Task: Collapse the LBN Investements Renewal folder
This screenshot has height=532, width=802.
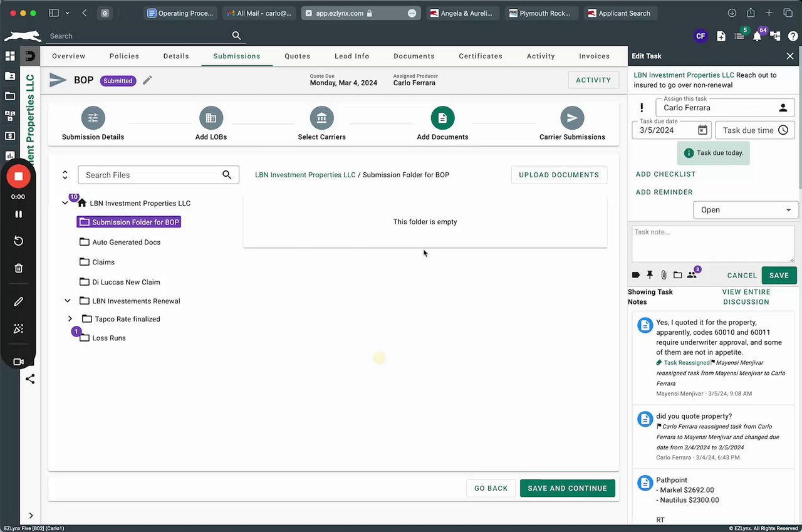Action: point(68,301)
